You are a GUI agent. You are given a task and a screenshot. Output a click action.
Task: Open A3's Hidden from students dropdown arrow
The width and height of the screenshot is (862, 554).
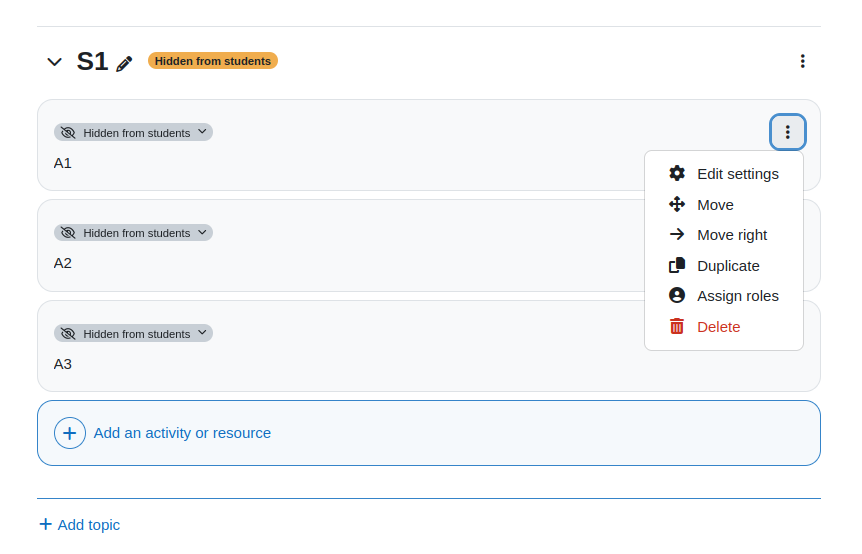pos(202,333)
